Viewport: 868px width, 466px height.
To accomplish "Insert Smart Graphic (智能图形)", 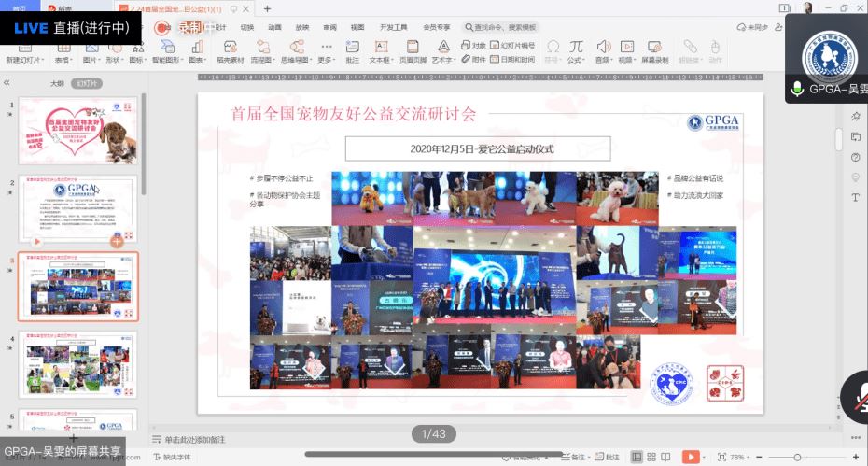I will [167, 52].
